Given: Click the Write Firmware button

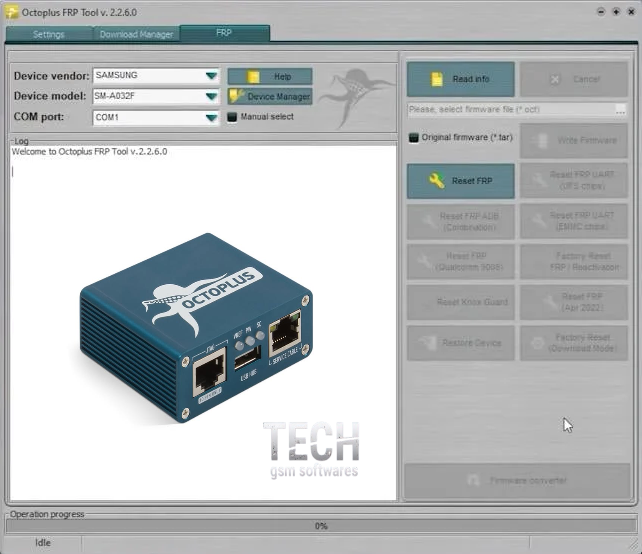Looking at the screenshot, I should click(x=574, y=140).
